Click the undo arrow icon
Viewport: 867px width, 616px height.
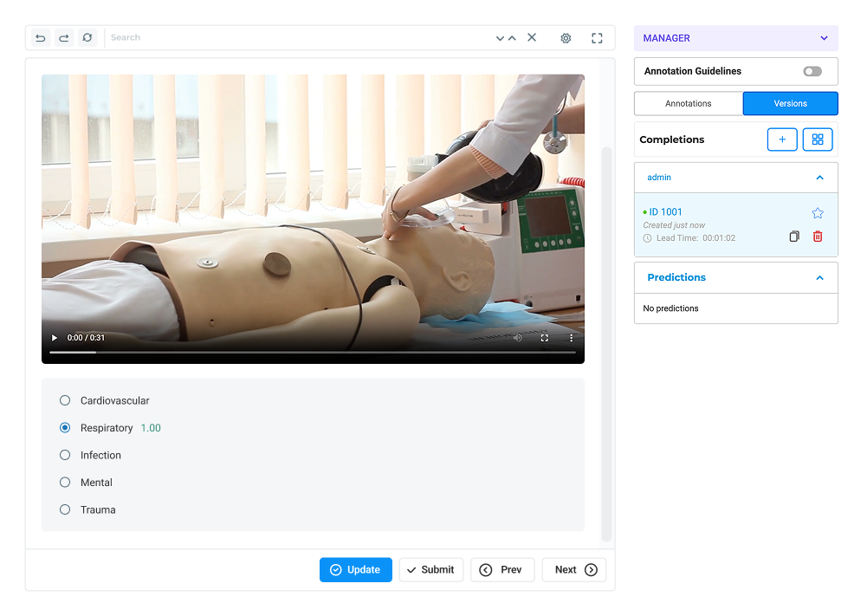[41, 37]
